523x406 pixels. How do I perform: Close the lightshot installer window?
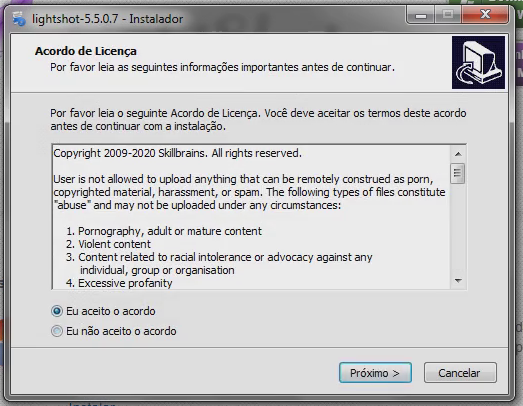click(485, 15)
